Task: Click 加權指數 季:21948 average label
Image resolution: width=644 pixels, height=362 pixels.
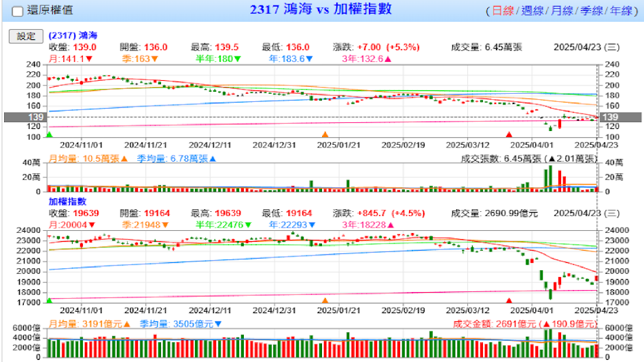Action: point(145,225)
